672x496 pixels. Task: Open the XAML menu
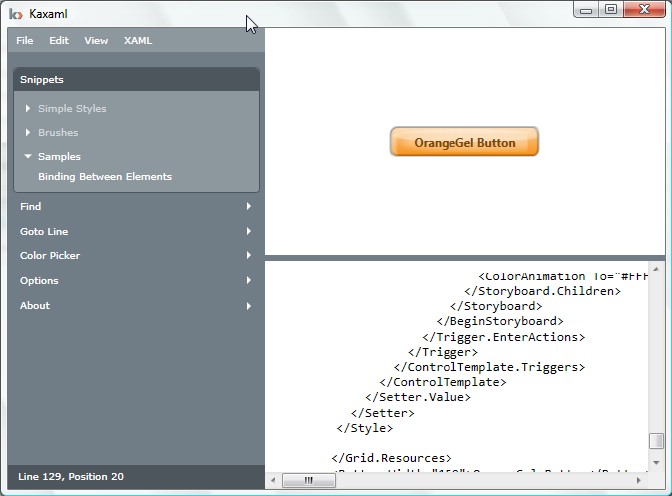[x=138, y=40]
